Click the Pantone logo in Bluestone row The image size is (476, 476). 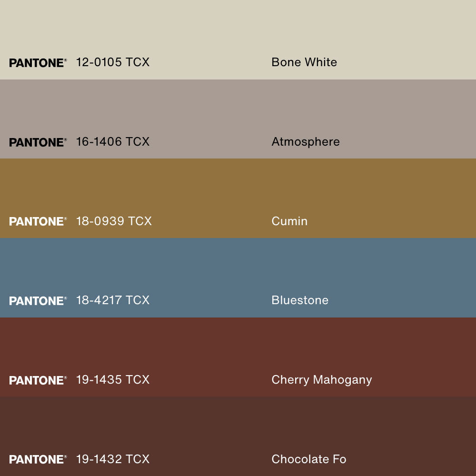pos(38,301)
